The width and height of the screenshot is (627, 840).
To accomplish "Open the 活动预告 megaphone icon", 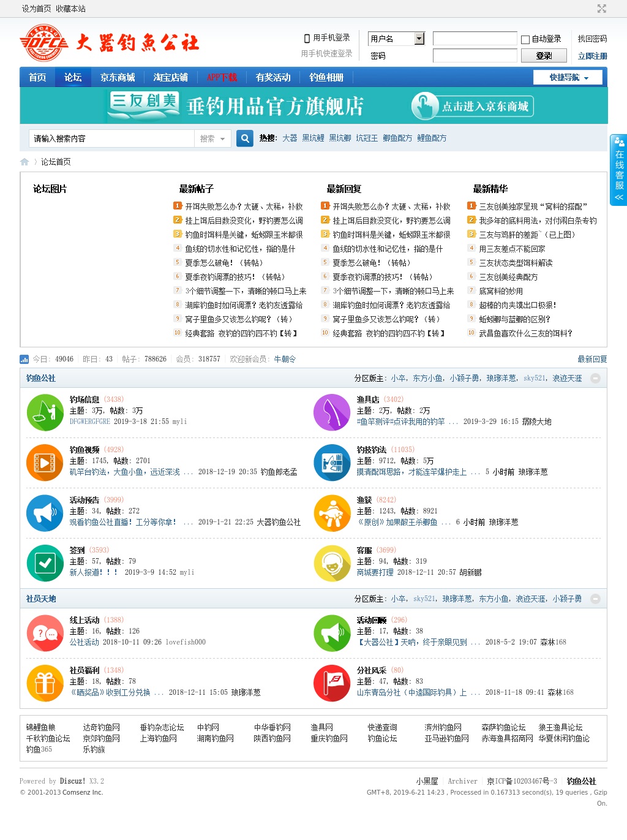I will click(45, 513).
